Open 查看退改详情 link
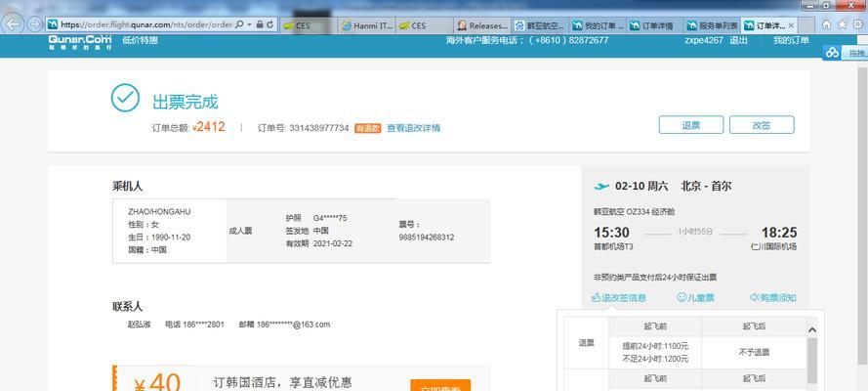The width and height of the screenshot is (868, 391). pos(413,128)
